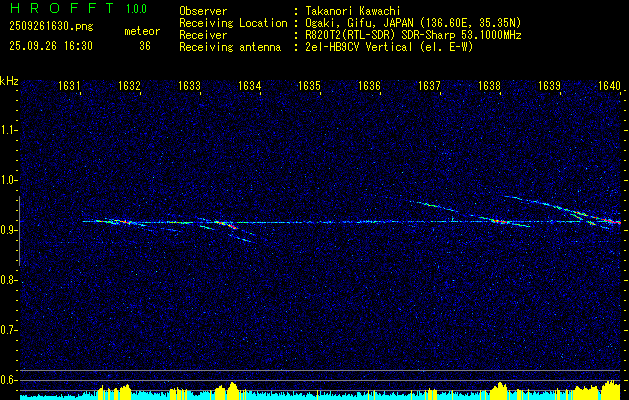
Task: Click the HROFFT title text
Action: click(x=62, y=8)
